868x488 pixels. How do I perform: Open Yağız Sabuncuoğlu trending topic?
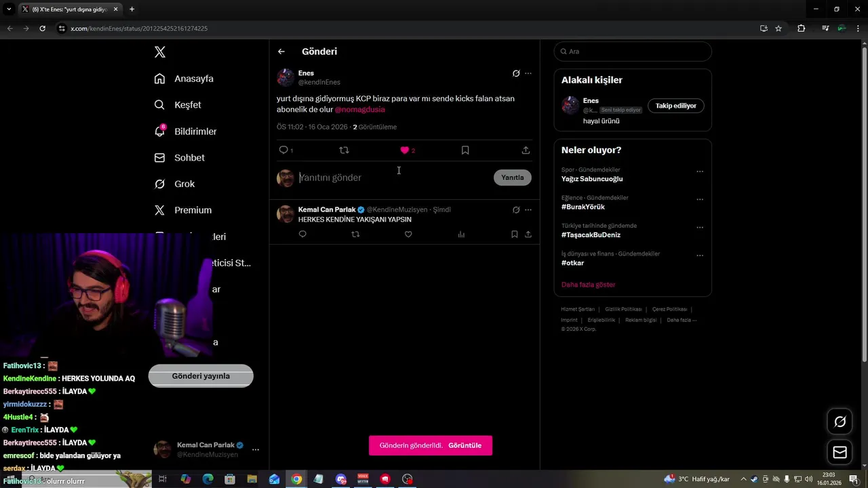(x=592, y=179)
